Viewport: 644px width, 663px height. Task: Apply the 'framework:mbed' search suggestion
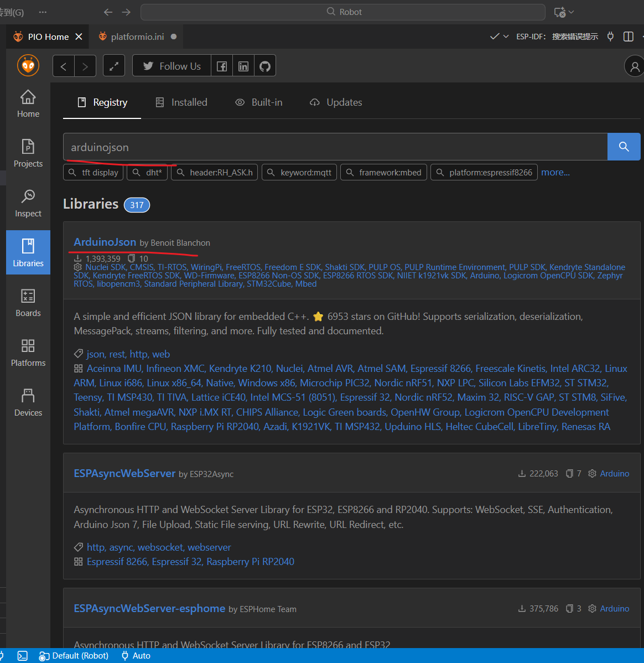click(383, 173)
